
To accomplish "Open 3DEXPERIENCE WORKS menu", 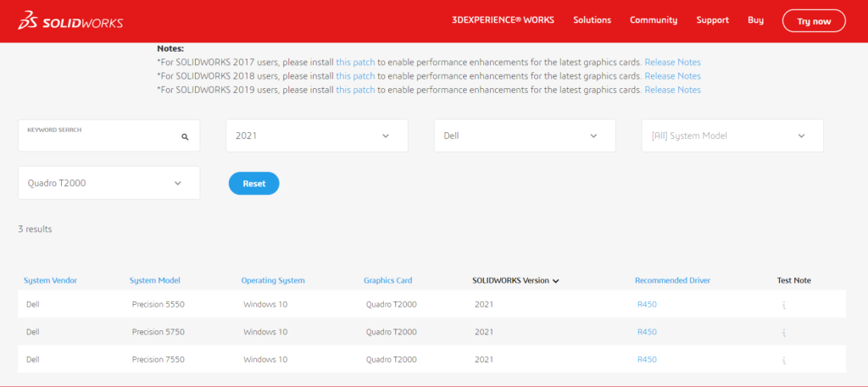I will pyautogui.click(x=503, y=20).
